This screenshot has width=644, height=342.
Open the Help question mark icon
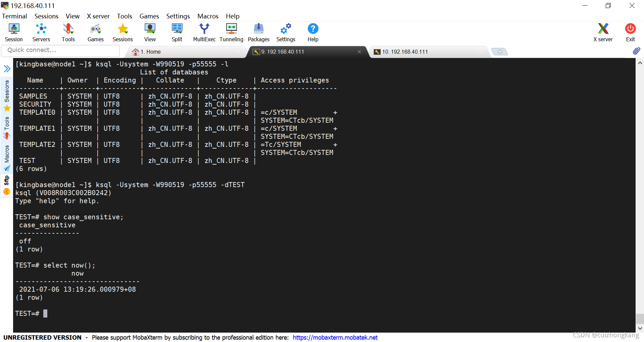(313, 33)
